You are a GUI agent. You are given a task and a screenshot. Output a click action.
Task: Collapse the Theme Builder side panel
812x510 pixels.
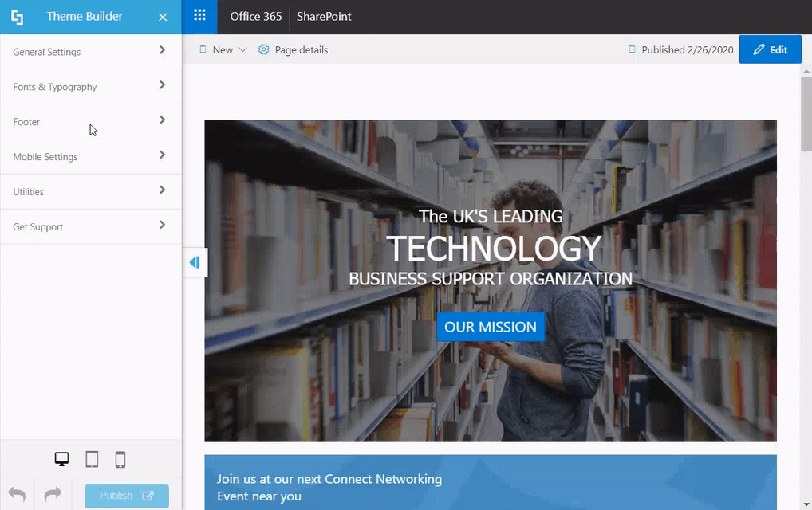click(x=195, y=261)
